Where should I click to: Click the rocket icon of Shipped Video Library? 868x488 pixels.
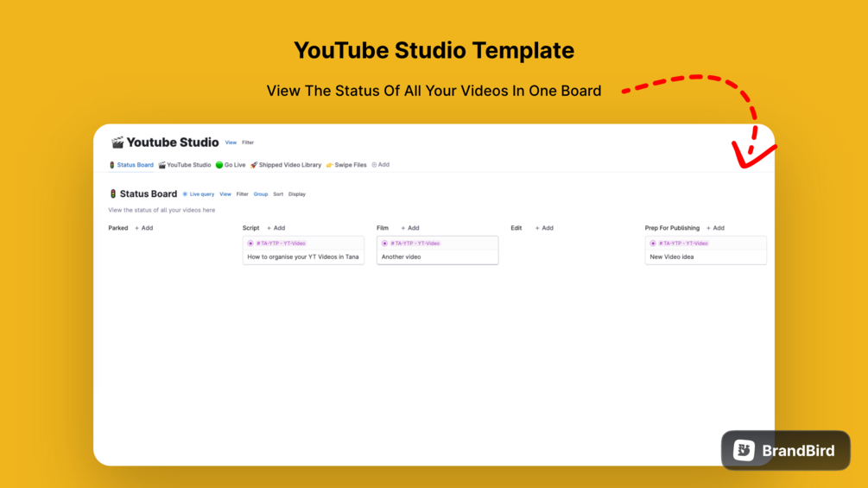coord(254,165)
